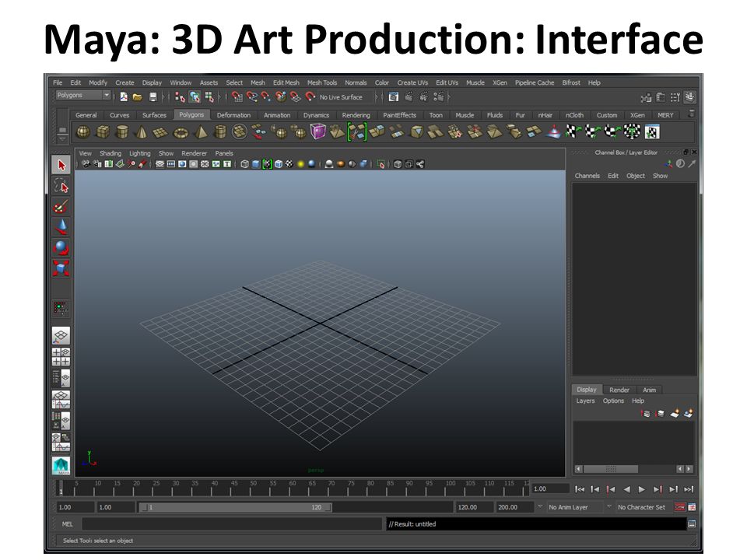The image size is (747, 560).
Task: Switch to the Render layer tab
Action: (x=619, y=390)
